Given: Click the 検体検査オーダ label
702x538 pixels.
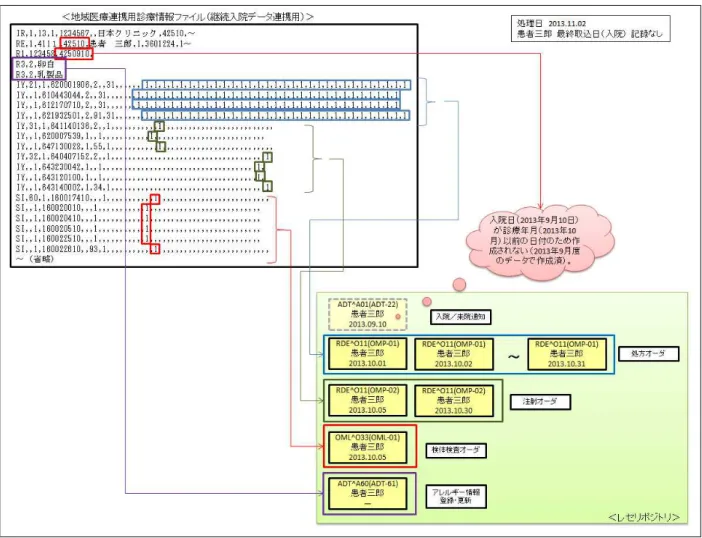Looking at the screenshot, I should 456,450.
